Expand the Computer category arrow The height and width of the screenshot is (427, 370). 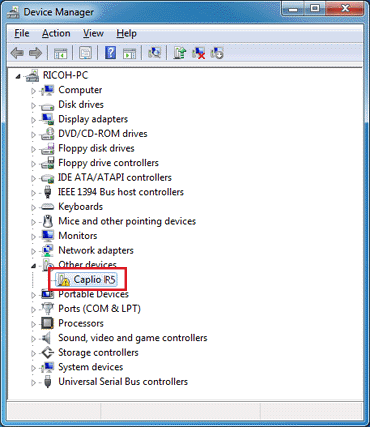point(33,91)
